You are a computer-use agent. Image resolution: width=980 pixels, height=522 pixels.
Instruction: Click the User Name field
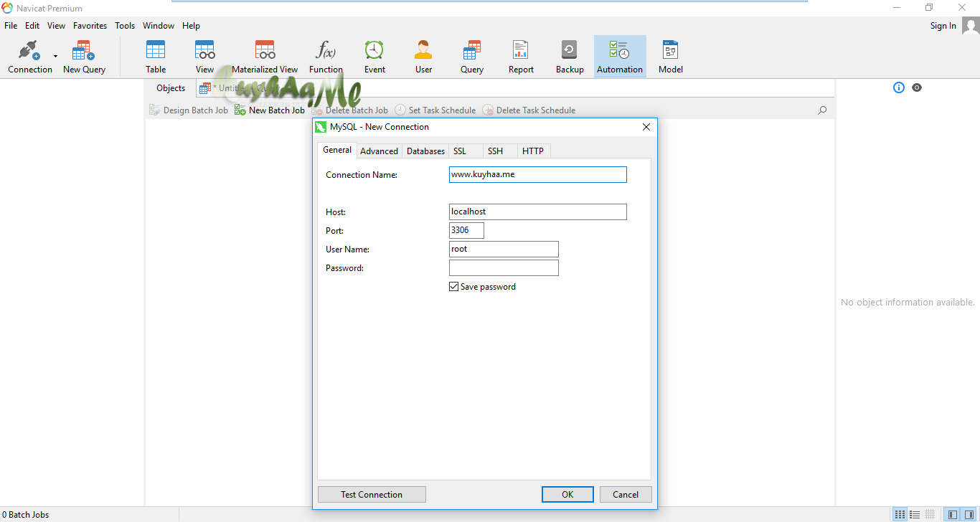pos(504,250)
